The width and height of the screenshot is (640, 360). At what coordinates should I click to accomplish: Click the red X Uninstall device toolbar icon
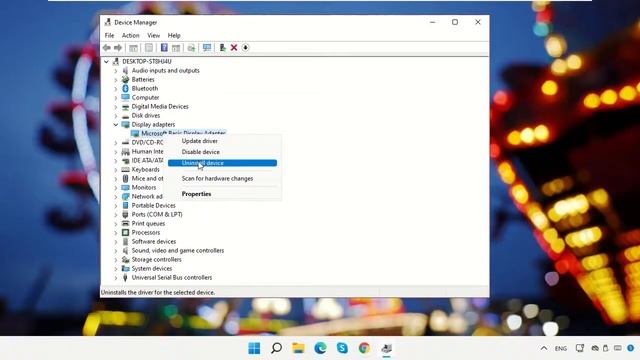point(234,48)
